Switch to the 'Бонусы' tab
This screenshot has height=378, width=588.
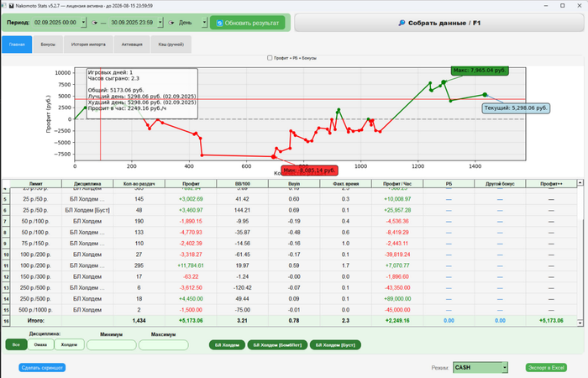[x=48, y=45]
